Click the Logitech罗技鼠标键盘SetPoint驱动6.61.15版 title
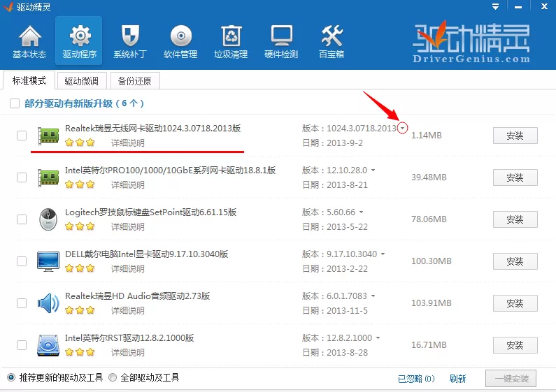 150,212
